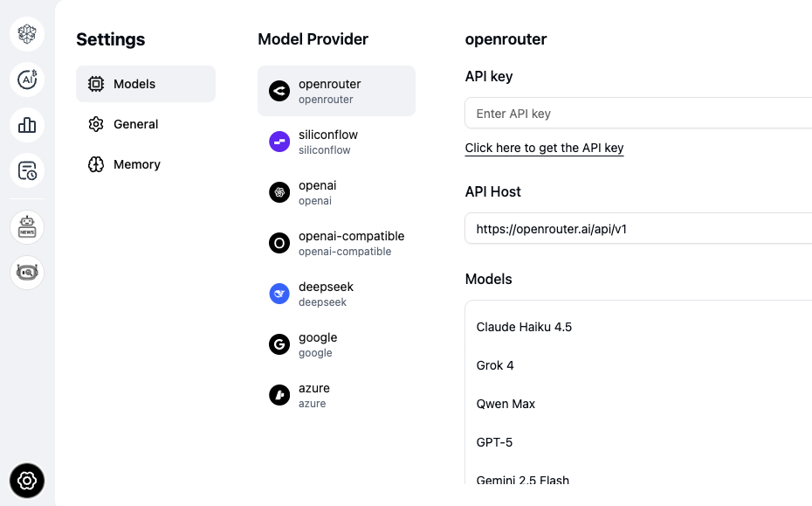
Task: Select the deepseek provider icon
Action: point(279,294)
